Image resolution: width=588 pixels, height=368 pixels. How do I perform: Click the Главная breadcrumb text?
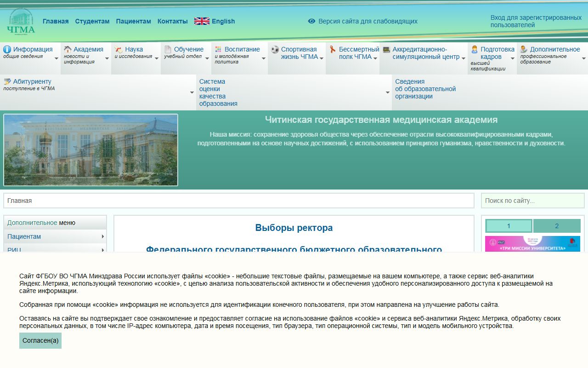[x=20, y=201]
